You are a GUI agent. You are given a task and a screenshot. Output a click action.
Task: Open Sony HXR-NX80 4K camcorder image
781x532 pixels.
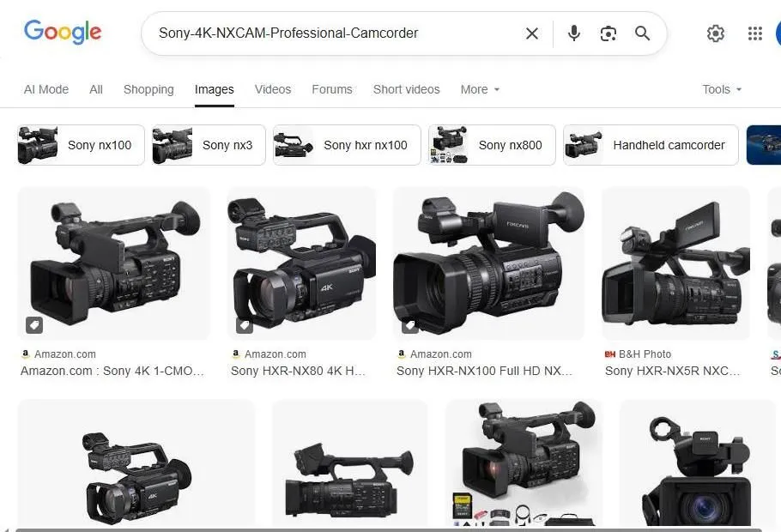coord(301,263)
